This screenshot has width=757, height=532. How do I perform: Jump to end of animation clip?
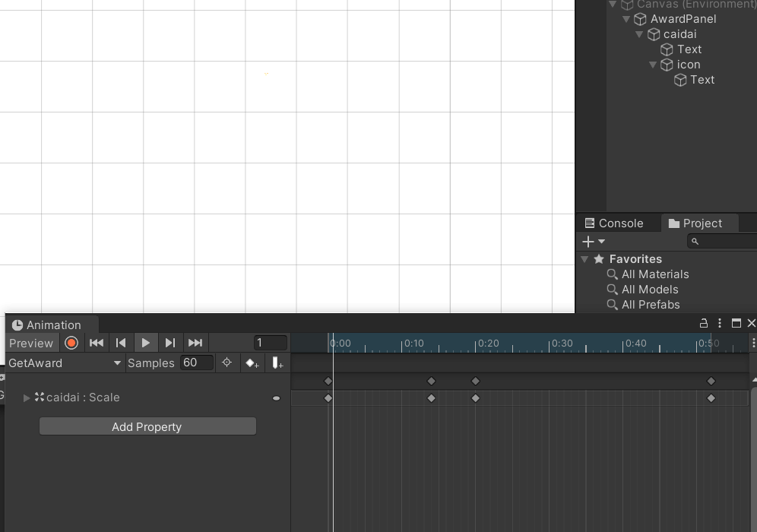pyautogui.click(x=195, y=343)
